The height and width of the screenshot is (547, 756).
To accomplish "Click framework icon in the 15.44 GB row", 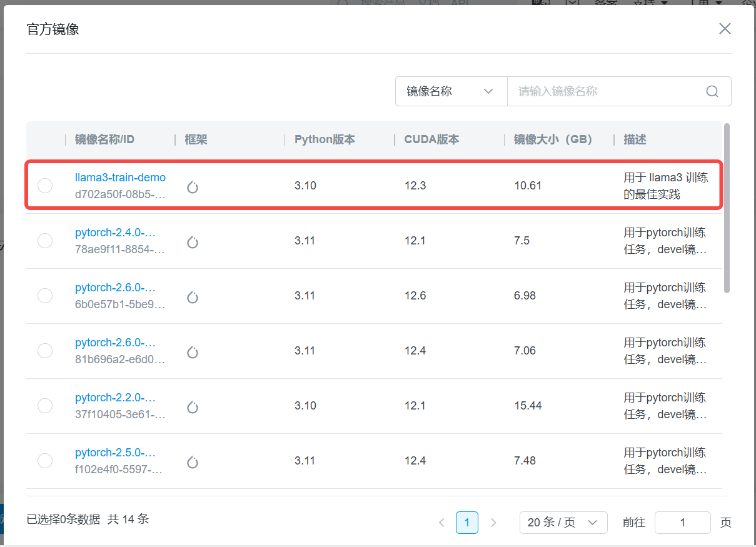I will point(193,407).
